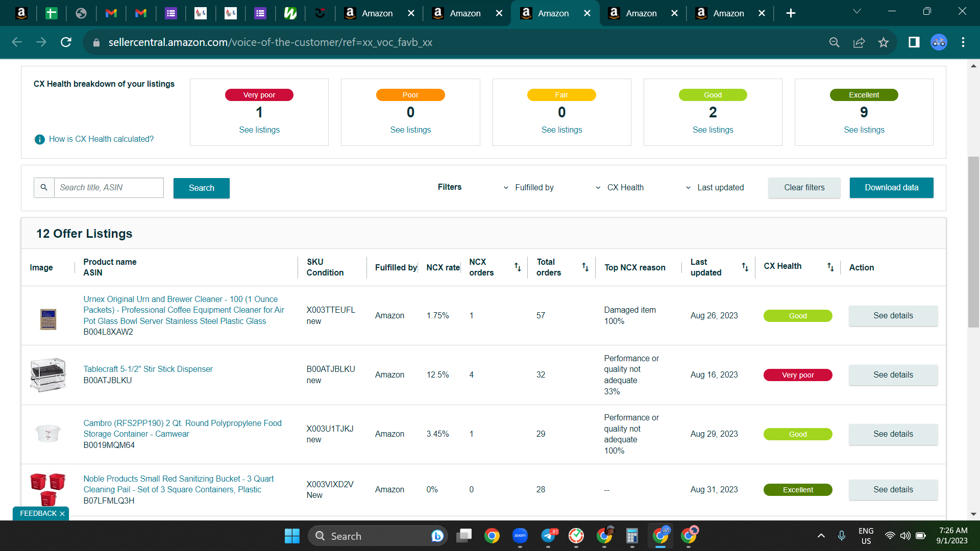Viewport: 980px width, 551px height.
Task: Open the Windows Start menu
Action: point(292,536)
